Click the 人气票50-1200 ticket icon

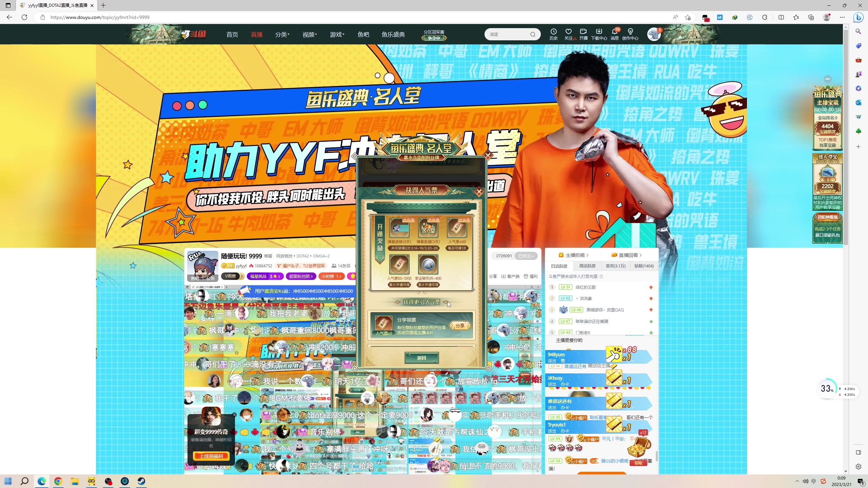tap(399, 264)
